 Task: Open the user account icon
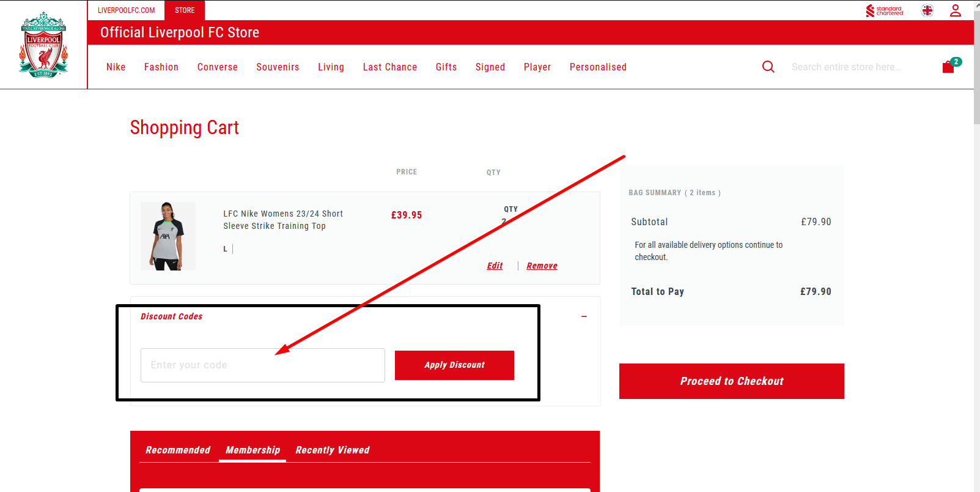coord(955,10)
